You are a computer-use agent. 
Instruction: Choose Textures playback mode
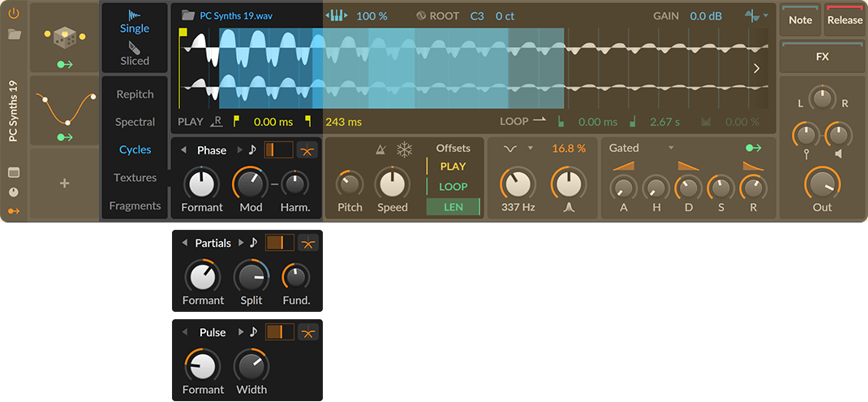pyautogui.click(x=135, y=177)
